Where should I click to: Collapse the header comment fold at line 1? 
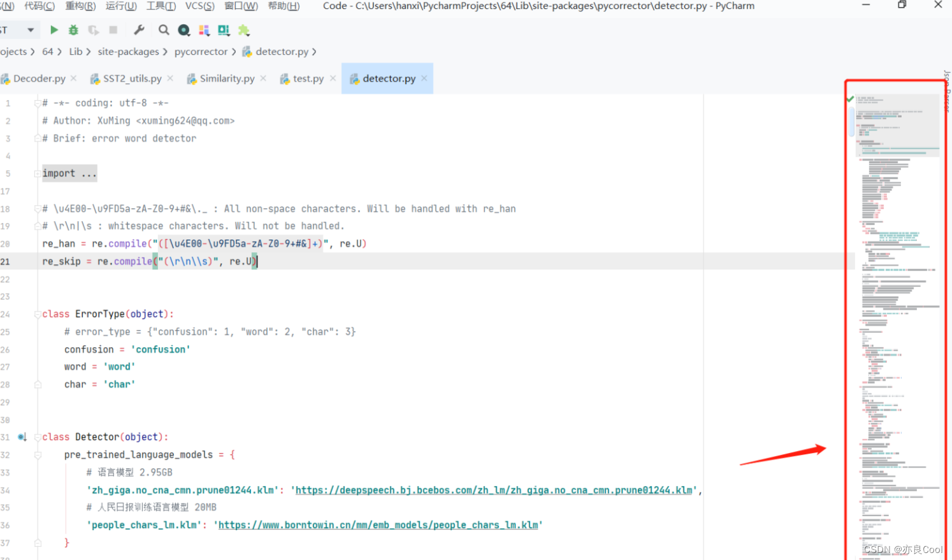click(38, 103)
